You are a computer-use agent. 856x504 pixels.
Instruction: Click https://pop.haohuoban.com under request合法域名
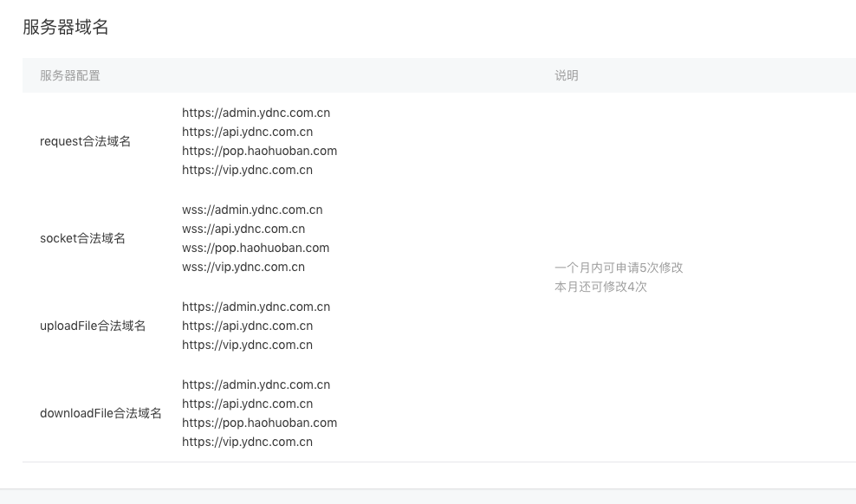tap(259, 151)
